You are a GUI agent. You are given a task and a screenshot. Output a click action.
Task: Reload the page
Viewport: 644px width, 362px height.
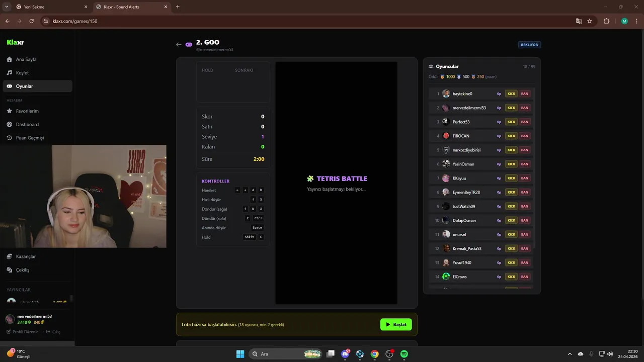31,21
